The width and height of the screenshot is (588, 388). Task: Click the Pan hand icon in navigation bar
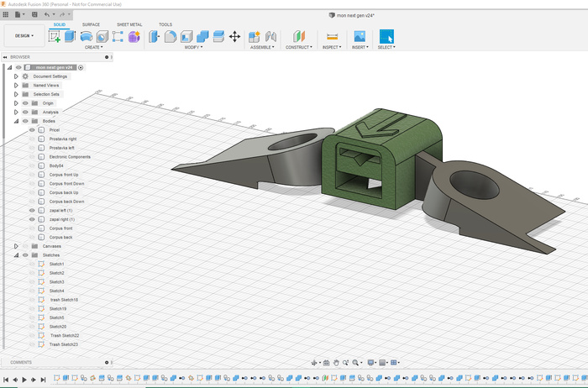click(336, 363)
